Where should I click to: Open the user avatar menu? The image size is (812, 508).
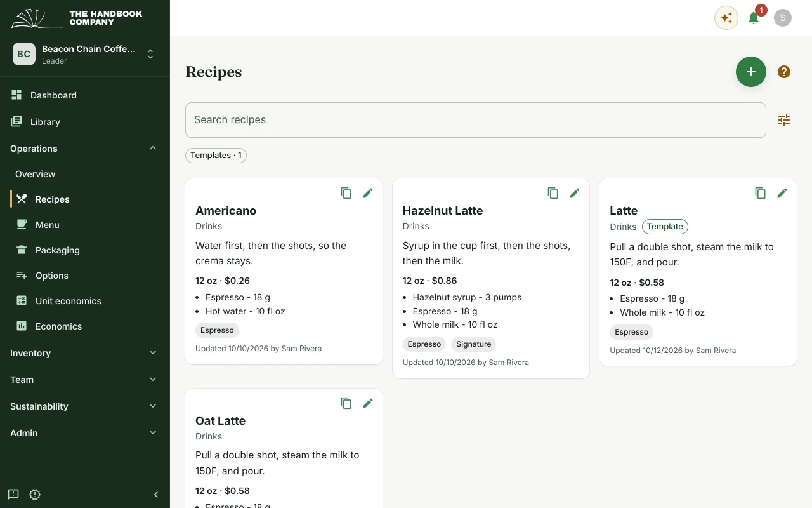point(783,18)
